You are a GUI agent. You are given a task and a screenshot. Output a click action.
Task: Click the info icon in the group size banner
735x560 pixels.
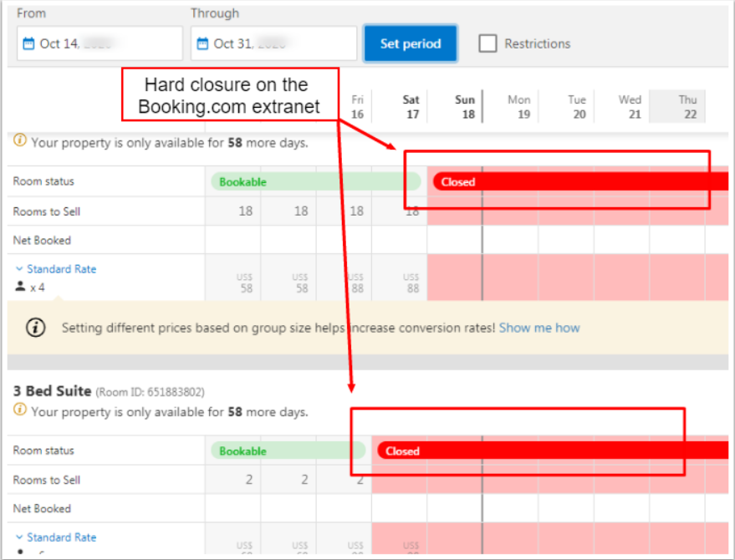(x=35, y=328)
